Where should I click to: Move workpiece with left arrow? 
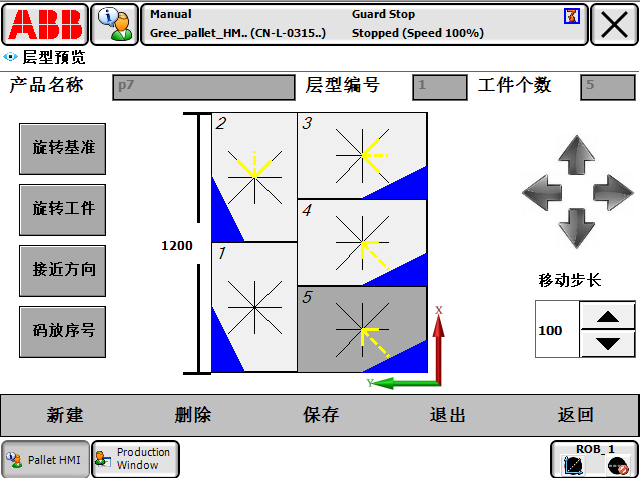(542, 192)
